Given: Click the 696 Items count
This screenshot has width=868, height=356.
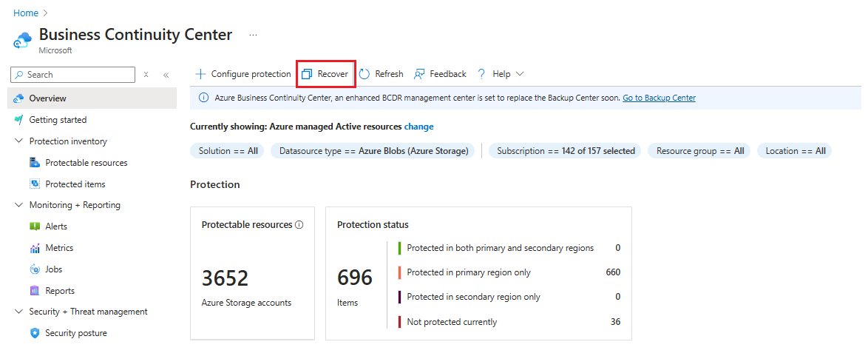Looking at the screenshot, I should click(355, 278).
